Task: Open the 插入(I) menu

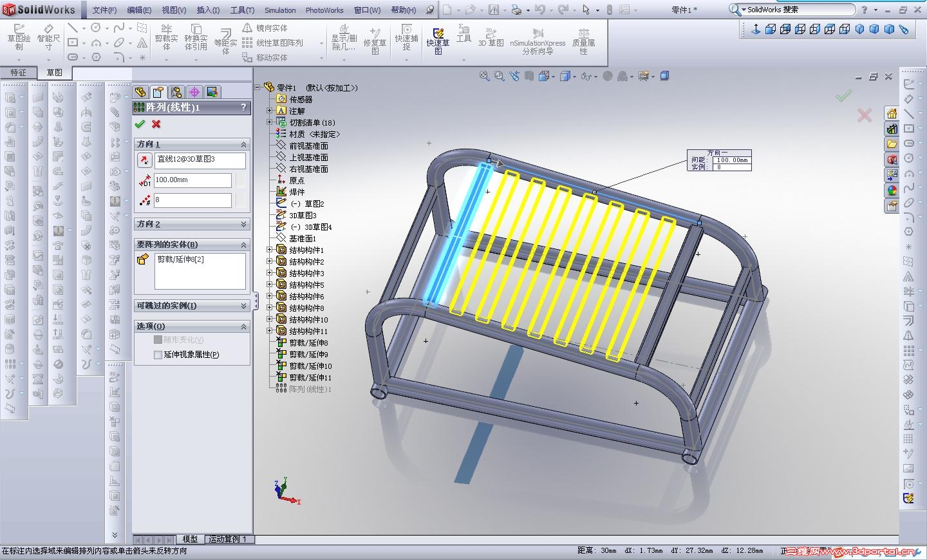Action: 208,10
